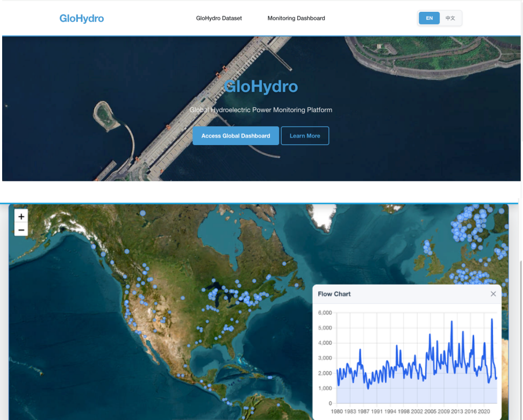Viewport: 523px width, 420px height.
Task: Click the GloHydro logo in header
Action: (x=82, y=18)
